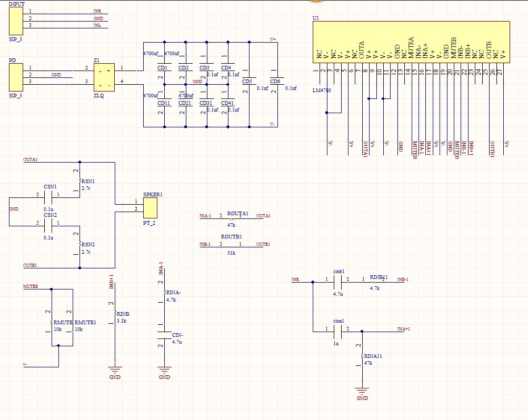Screen dimensions: 528x420
Task: Select the cina1 capacitor symbol
Action: click(x=338, y=332)
